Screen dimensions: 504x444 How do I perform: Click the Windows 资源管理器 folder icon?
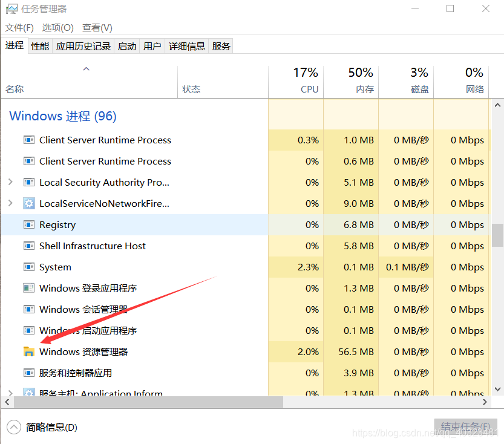[29, 351]
